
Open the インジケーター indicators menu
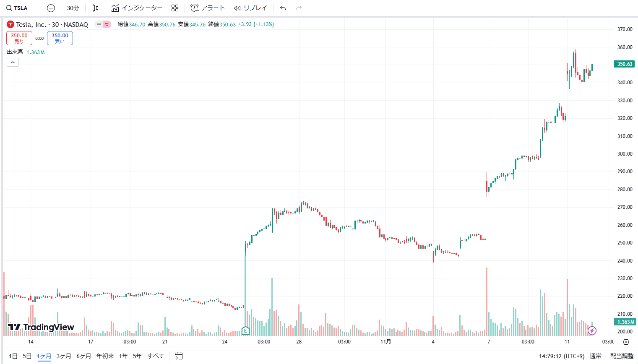137,8
